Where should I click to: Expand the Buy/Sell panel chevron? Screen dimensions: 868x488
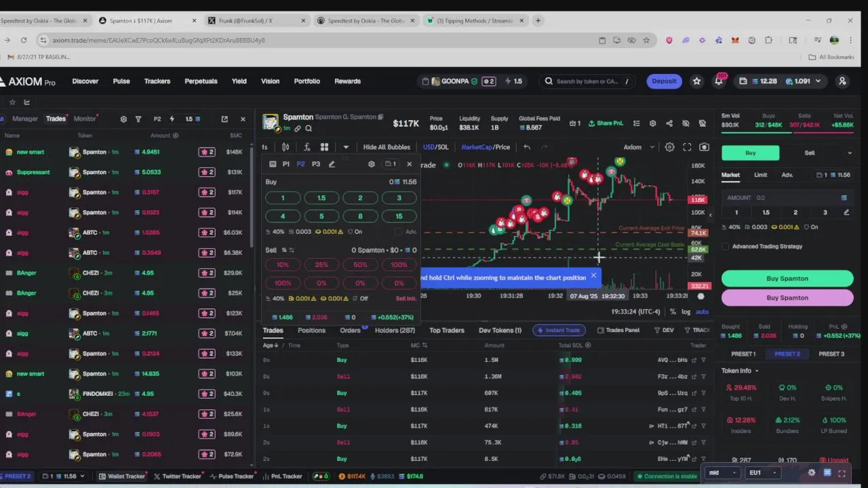(850, 153)
